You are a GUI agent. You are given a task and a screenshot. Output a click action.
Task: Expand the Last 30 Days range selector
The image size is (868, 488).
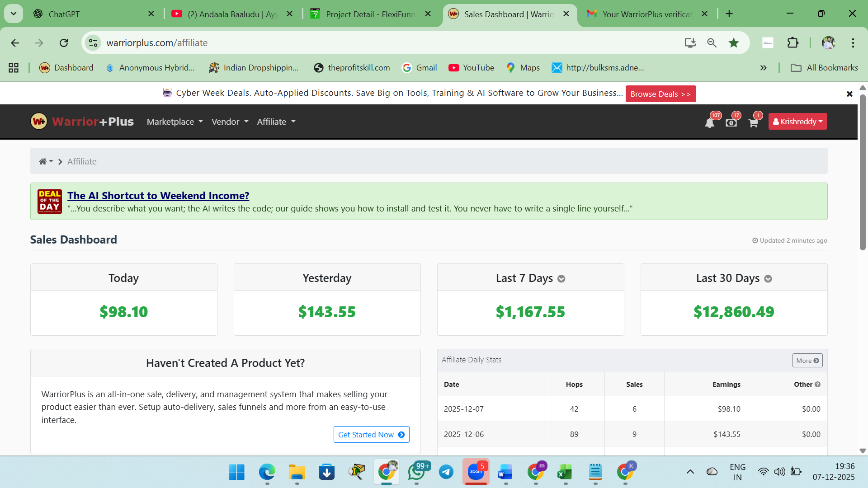[x=768, y=279]
